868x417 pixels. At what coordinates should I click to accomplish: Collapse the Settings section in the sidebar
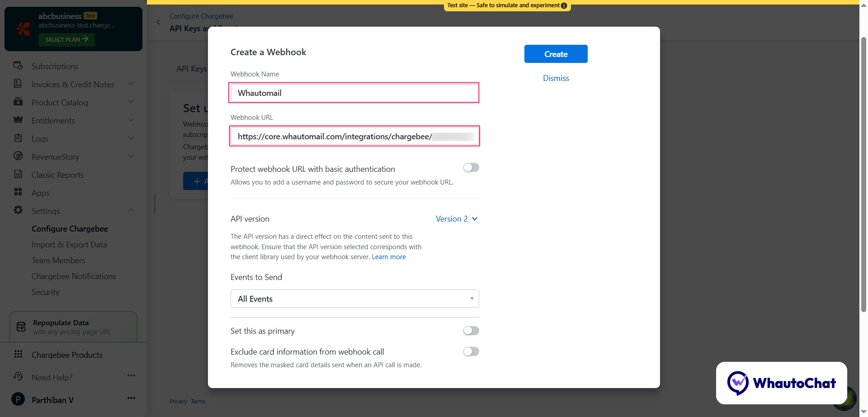131,210
